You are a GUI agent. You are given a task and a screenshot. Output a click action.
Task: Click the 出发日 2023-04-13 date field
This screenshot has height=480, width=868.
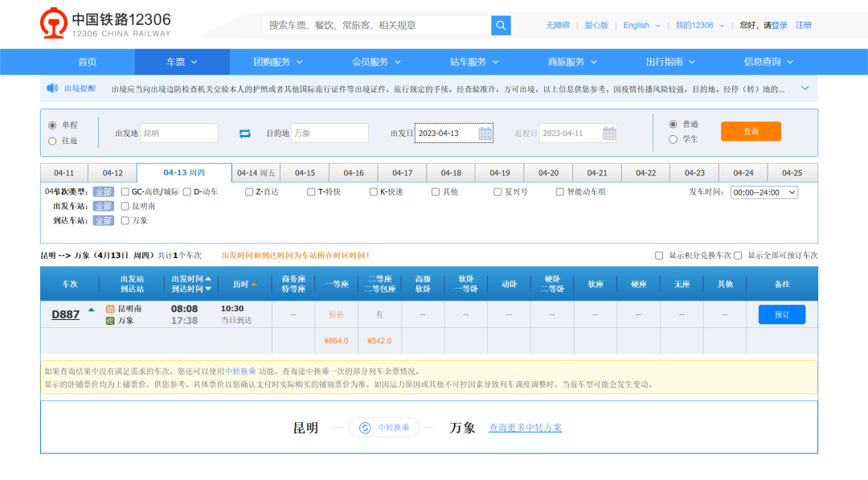454,133
